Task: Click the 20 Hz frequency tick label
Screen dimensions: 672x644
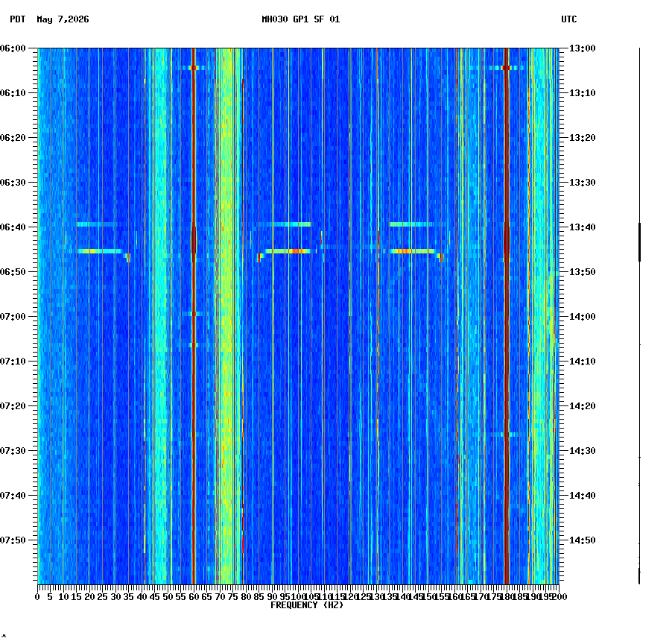Action: [x=89, y=597]
